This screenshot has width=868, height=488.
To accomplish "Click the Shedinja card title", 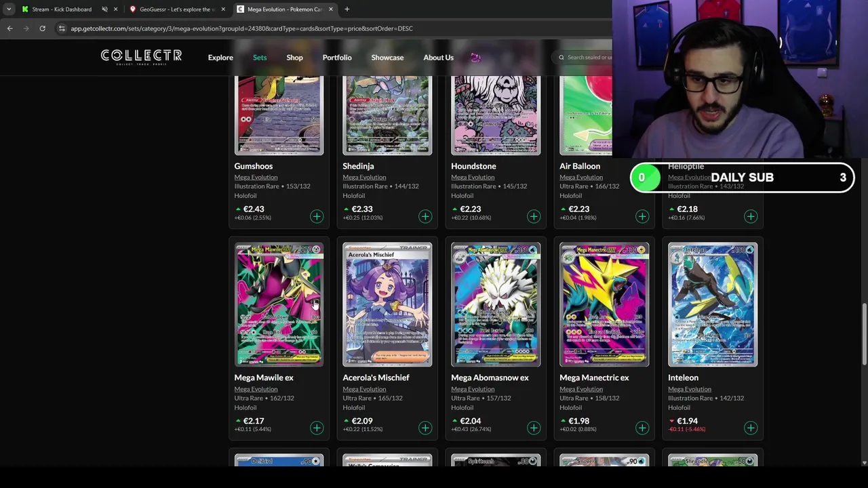I will (358, 166).
